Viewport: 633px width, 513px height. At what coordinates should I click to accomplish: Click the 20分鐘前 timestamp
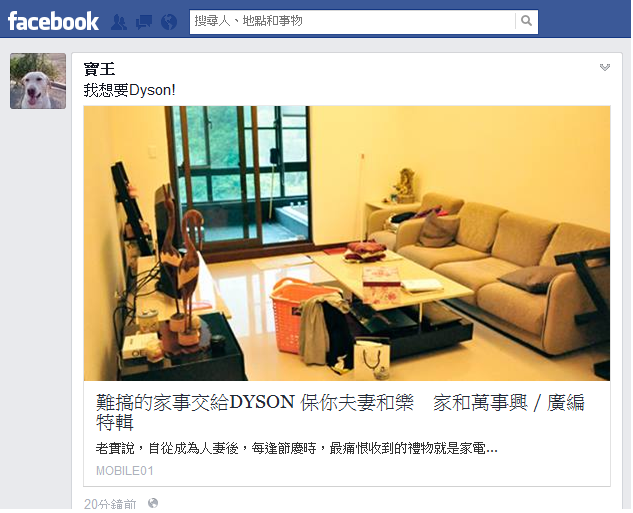tap(110, 504)
